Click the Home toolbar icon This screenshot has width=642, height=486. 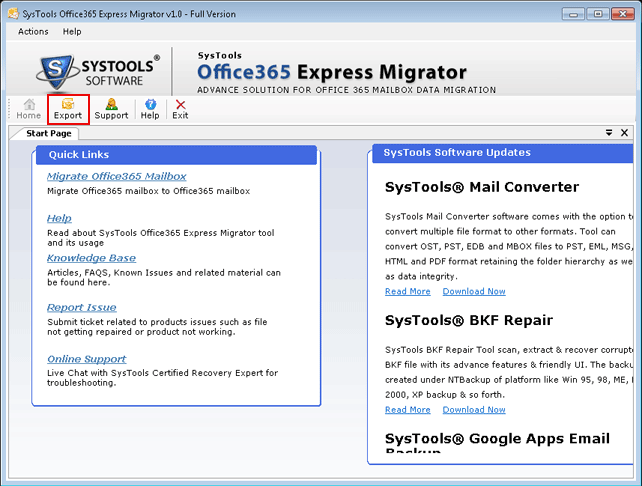pos(29,109)
